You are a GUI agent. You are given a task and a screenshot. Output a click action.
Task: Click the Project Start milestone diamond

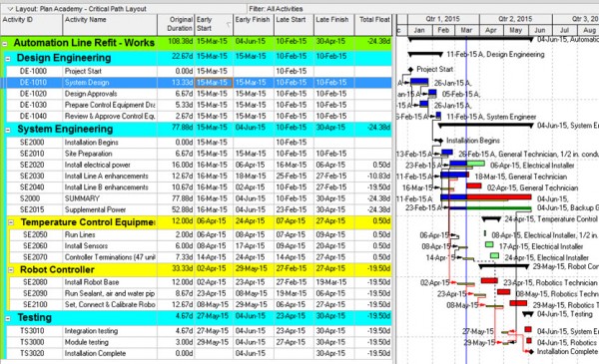pyautogui.click(x=410, y=70)
